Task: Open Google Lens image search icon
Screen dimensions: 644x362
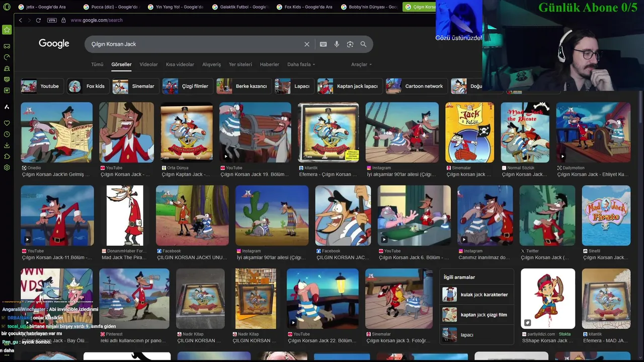Action: point(350,44)
